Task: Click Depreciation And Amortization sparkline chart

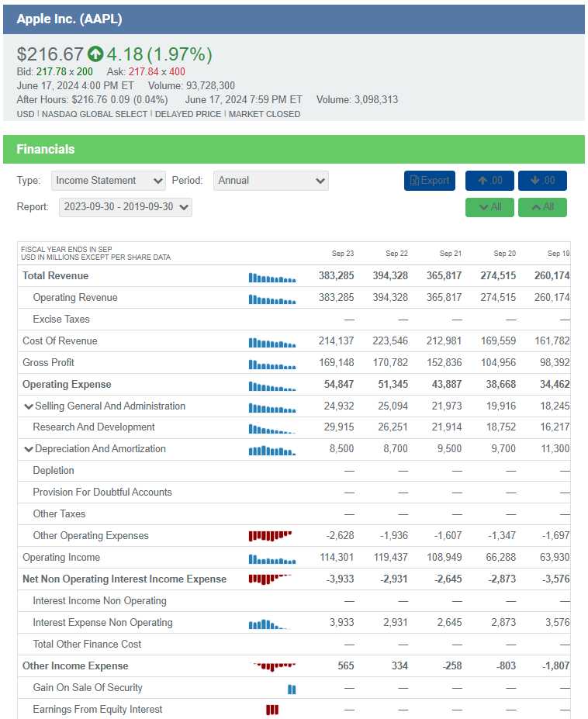Action: click(x=272, y=451)
